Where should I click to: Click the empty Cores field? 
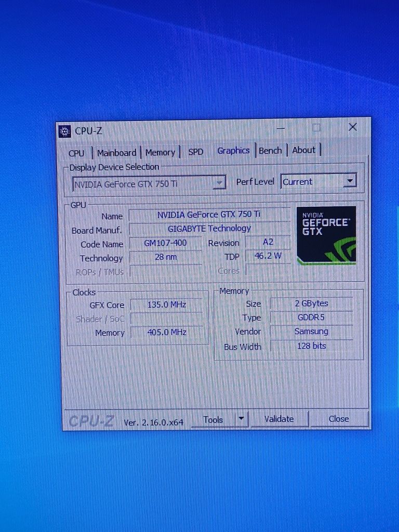[x=268, y=270]
